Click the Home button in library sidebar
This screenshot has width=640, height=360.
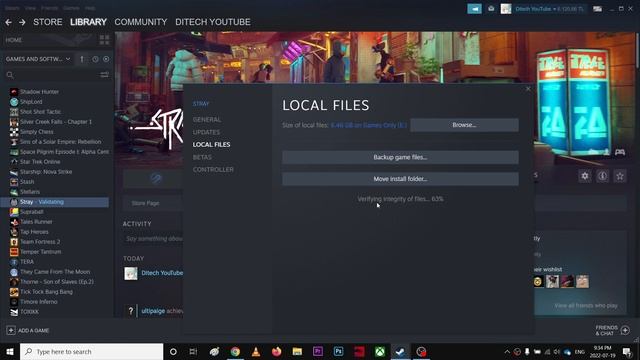[14, 40]
